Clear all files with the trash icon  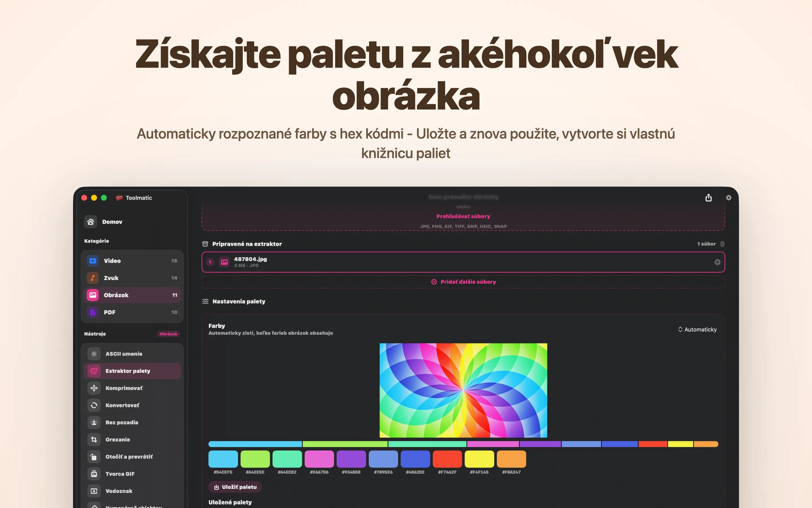click(x=722, y=244)
